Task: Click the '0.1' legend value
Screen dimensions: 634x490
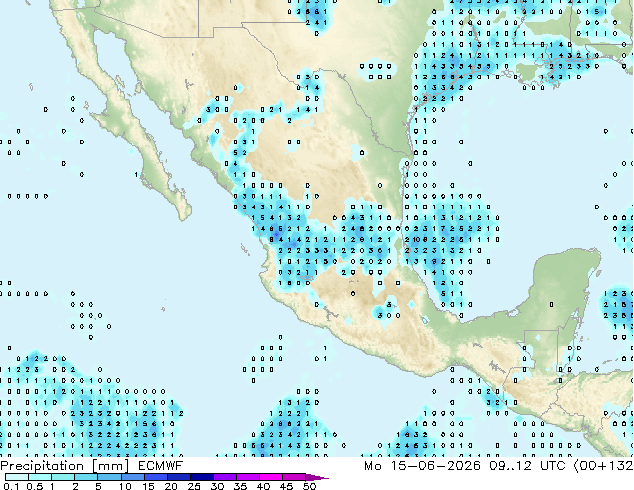Action: (x=11, y=486)
